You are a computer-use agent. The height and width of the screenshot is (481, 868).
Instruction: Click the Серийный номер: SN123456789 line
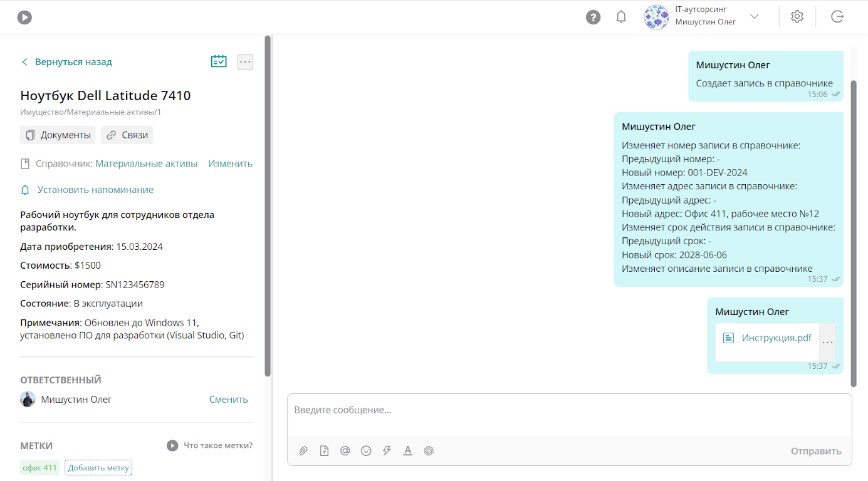coord(92,284)
